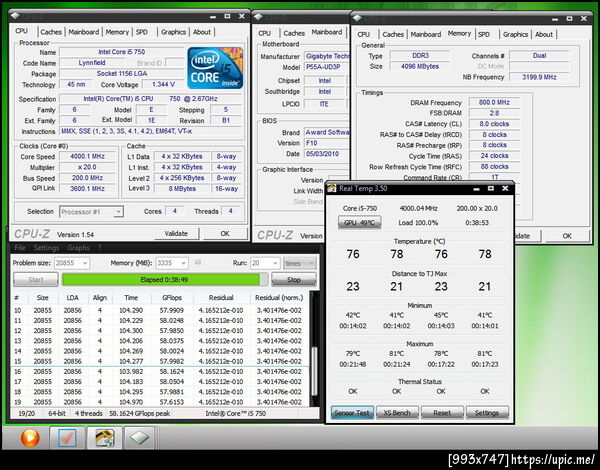Click the NB Frequency 3199.9 MHz value
Viewport: 600px width, 470px height.
tap(539, 77)
